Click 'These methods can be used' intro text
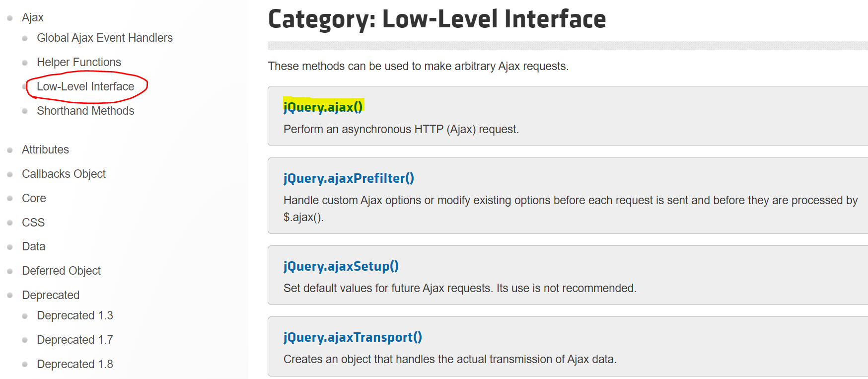The image size is (868, 379). [x=418, y=66]
